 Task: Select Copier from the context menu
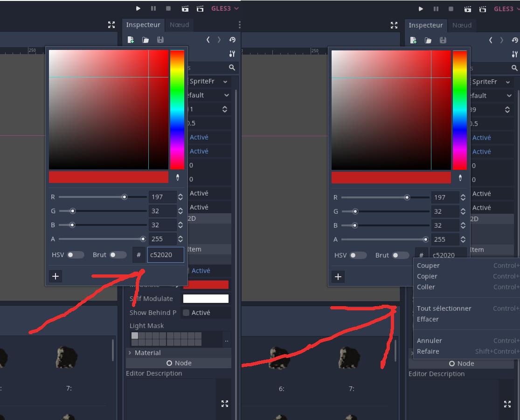[427, 276]
